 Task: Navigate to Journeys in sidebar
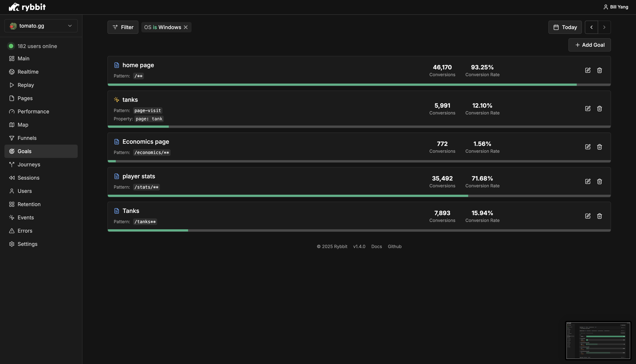pyautogui.click(x=29, y=165)
